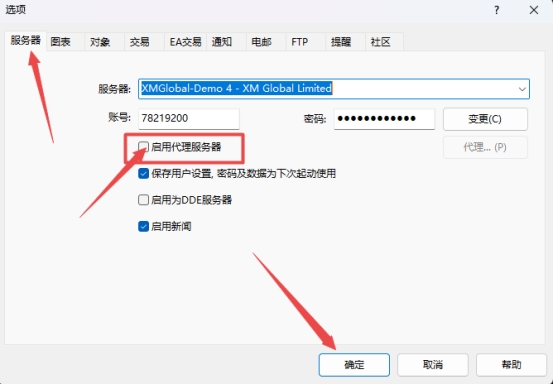Click the 账号 field 78219200
The width and height of the screenshot is (554, 385).
click(189, 119)
